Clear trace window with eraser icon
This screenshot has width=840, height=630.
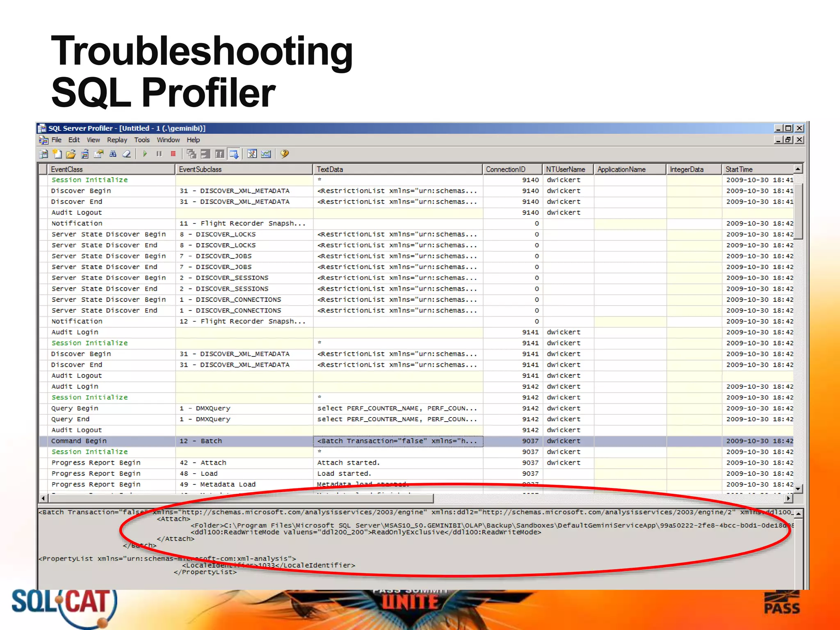point(127,154)
